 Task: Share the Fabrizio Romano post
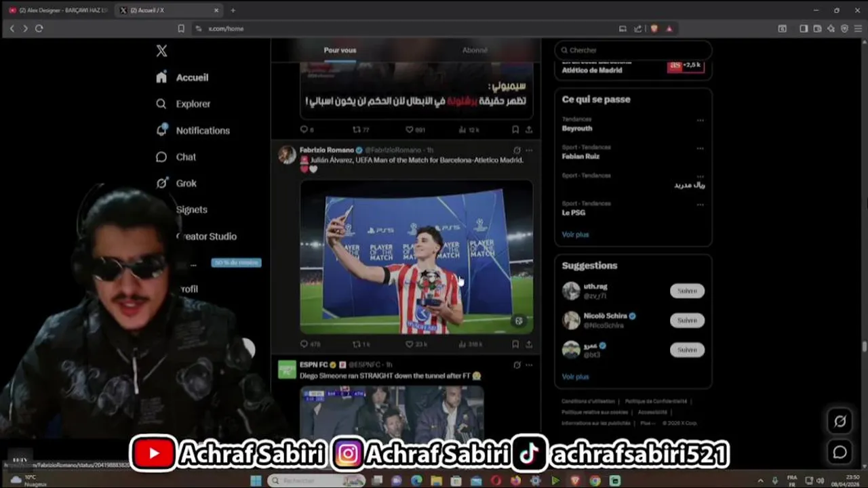(x=529, y=344)
